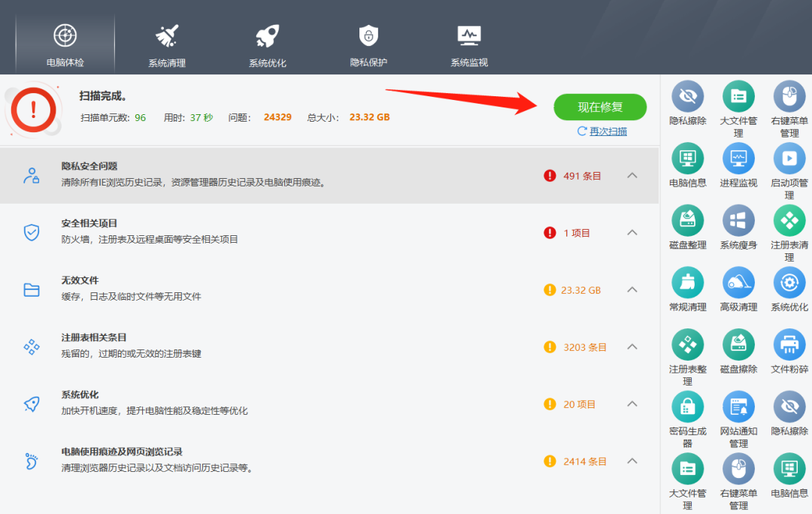Click the red warning scan result badge
Screen dimensions: 812x514
[34, 109]
